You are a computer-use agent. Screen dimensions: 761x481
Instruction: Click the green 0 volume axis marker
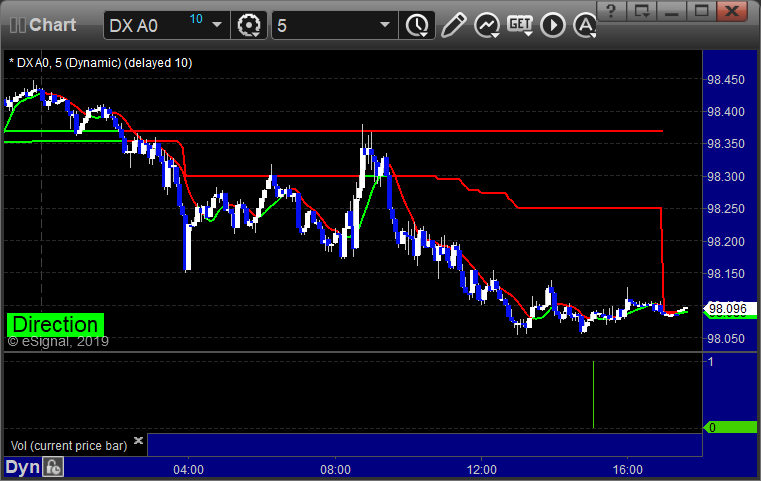click(729, 427)
